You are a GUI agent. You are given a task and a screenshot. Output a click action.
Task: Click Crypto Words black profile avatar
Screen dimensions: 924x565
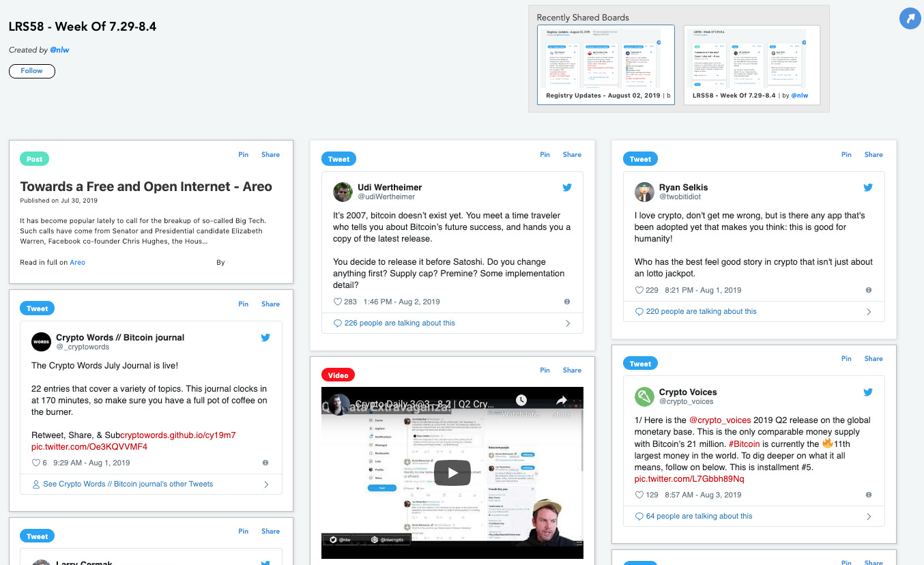coord(41,342)
